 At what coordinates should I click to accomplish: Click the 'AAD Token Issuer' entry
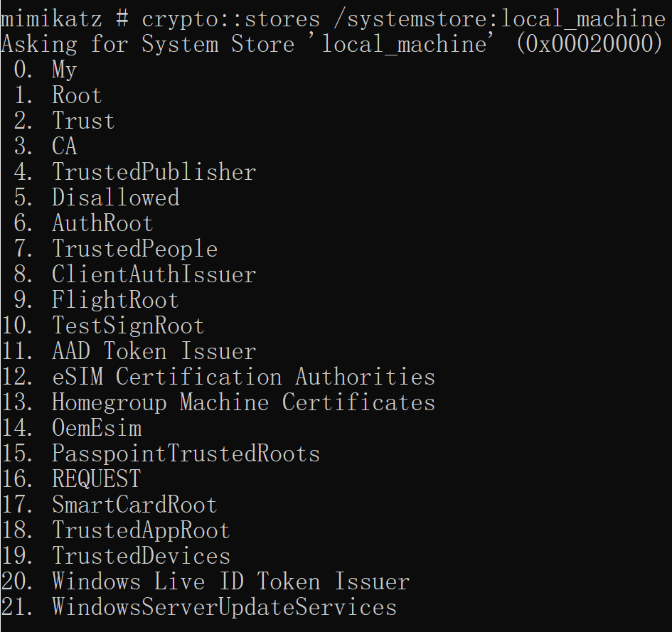tap(154, 351)
